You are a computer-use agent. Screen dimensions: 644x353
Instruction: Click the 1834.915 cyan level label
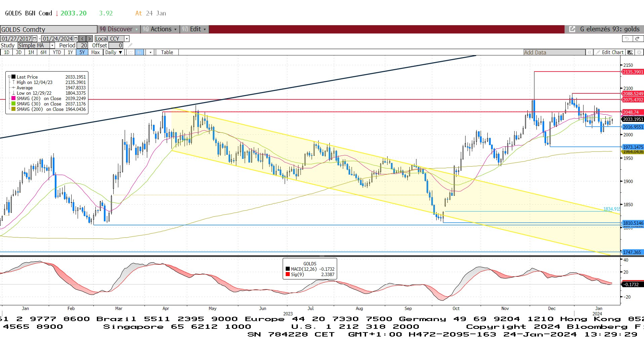(x=612, y=209)
